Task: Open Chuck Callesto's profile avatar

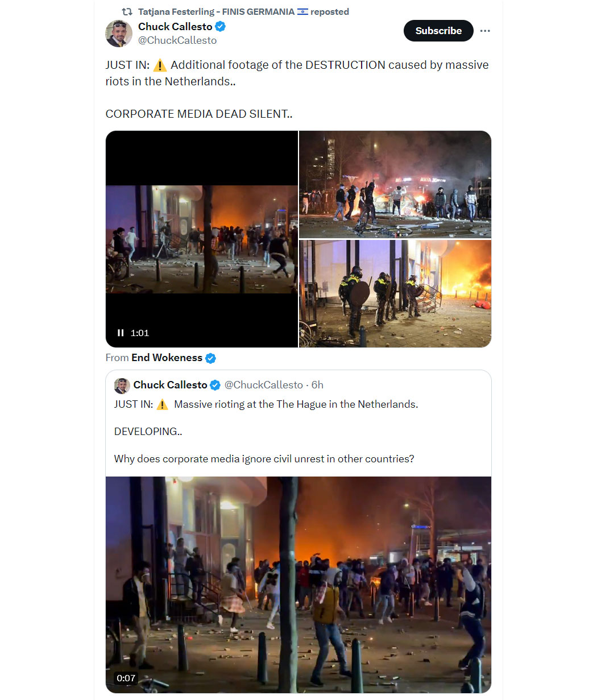Action: click(119, 33)
